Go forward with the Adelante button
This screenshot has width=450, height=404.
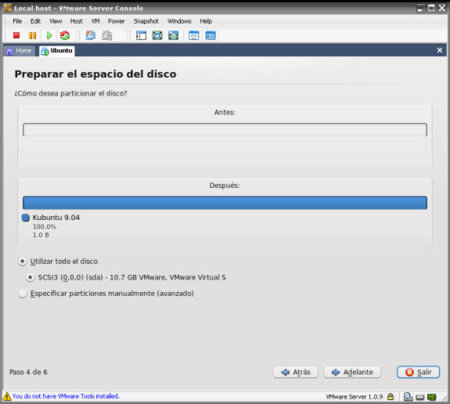click(352, 372)
